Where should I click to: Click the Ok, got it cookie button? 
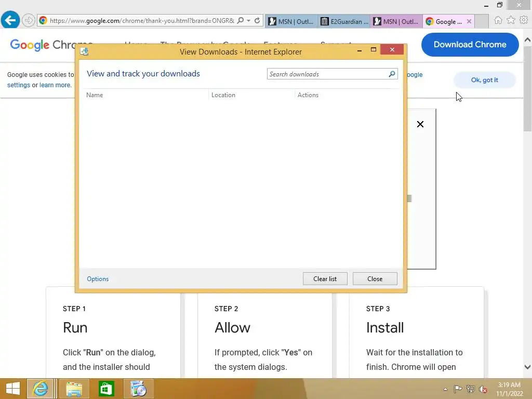click(x=485, y=80)
